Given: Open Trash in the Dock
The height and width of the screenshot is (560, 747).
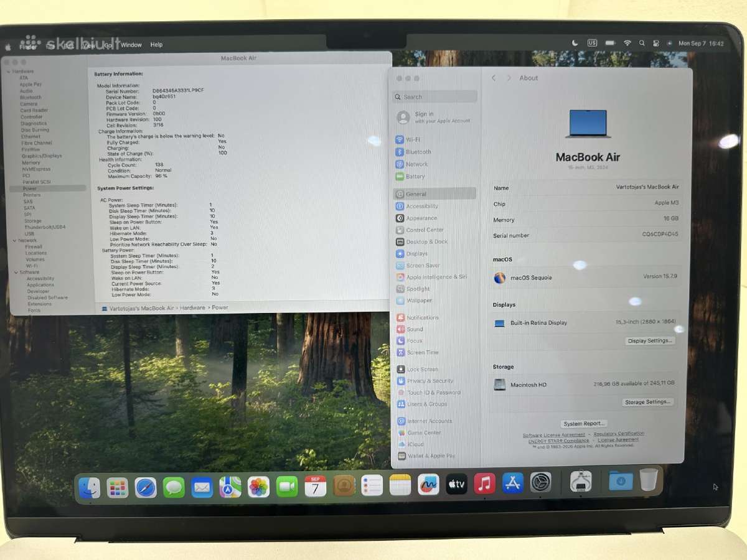Looking at the screenshot, I should pyautogui.click(x=649, y=479).
